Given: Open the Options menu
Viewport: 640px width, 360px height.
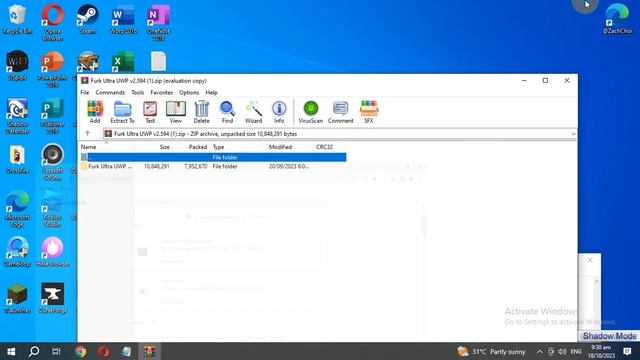Looking at the screenshot, I should [189, 93].
